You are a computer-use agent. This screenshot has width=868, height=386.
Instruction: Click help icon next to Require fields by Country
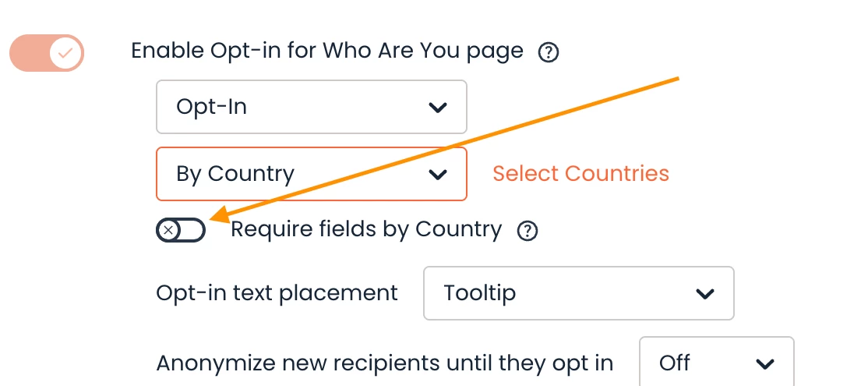click(528, 231)
